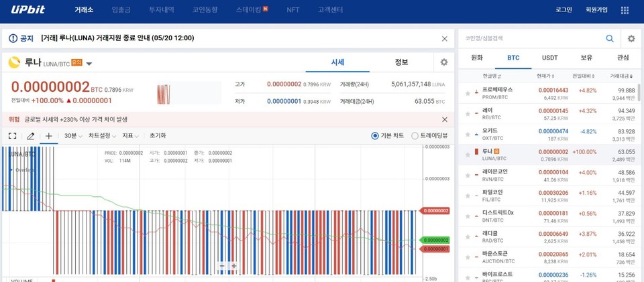The height and width of the screenshot is (282, 644).
Task: Switch to the 정보 tab
Action: 401,62
